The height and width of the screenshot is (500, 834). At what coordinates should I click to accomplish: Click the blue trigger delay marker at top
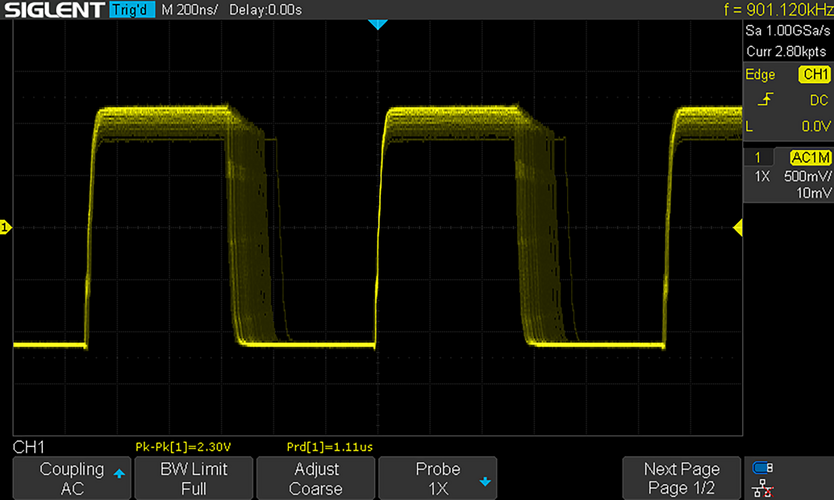point(378,24)
